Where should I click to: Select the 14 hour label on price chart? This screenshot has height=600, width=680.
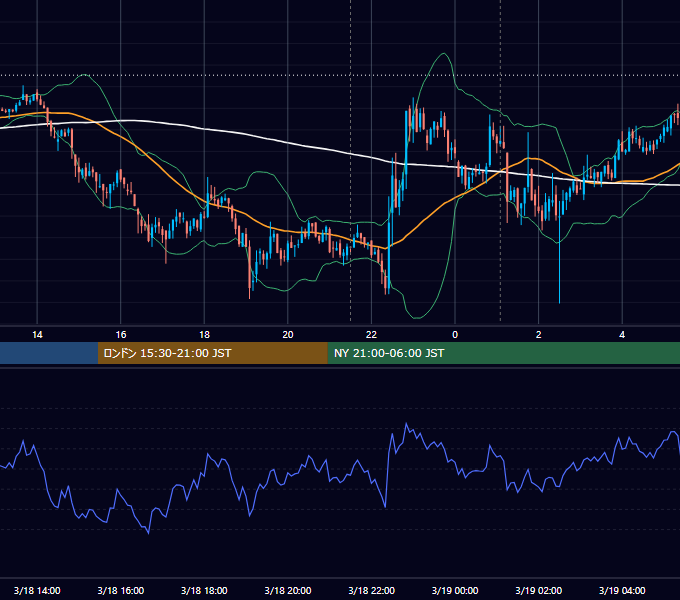pos(37,335)
